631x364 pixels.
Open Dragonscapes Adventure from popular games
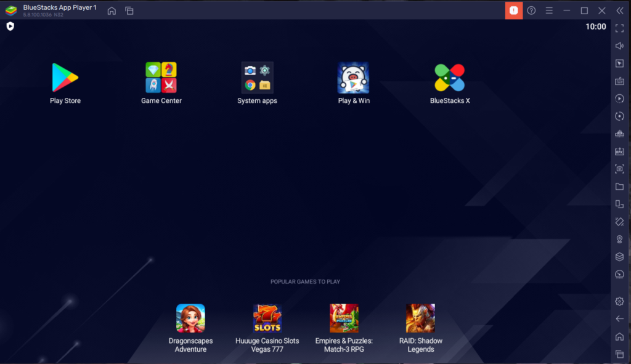pos(190,317)
